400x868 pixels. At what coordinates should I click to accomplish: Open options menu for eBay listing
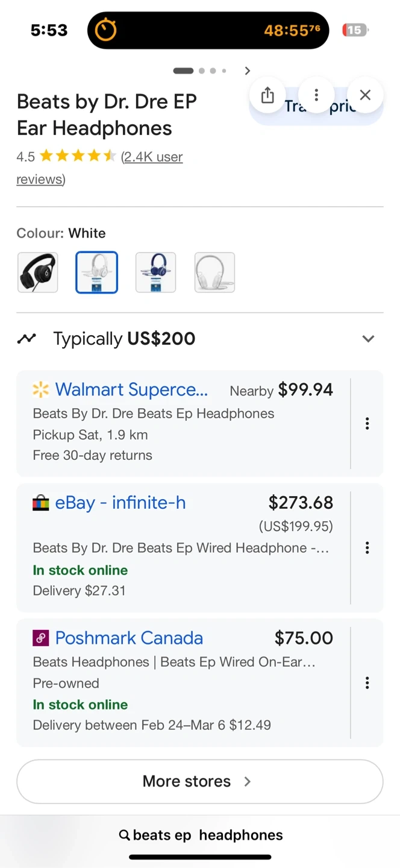367,548
